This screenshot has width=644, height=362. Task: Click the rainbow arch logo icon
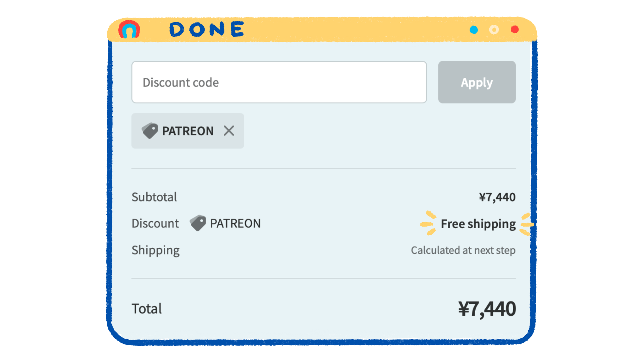[x=129, y=29]
